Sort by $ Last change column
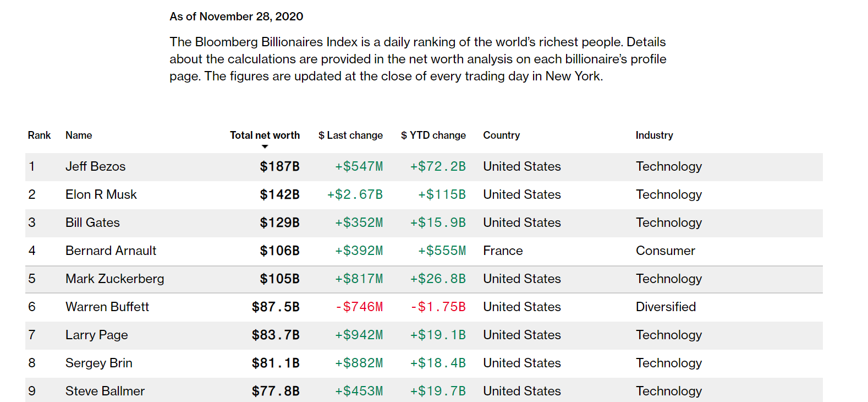 [x=350, y=135]
